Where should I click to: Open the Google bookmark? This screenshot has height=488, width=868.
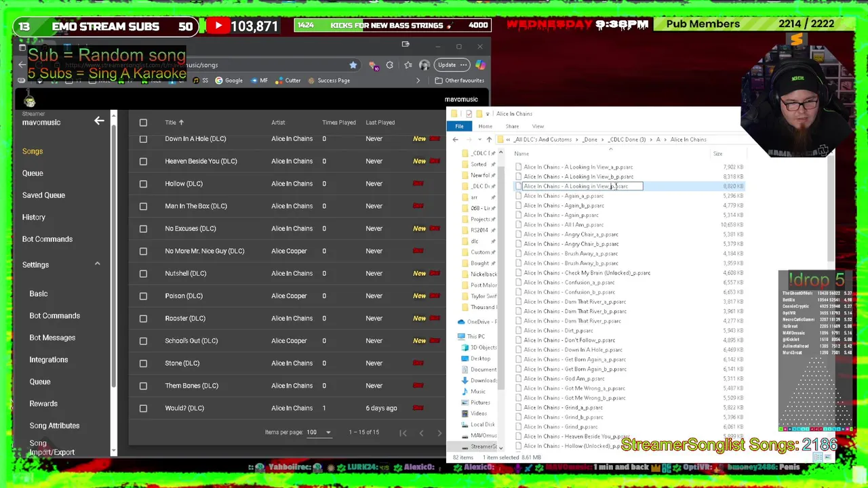click(229, 80)
